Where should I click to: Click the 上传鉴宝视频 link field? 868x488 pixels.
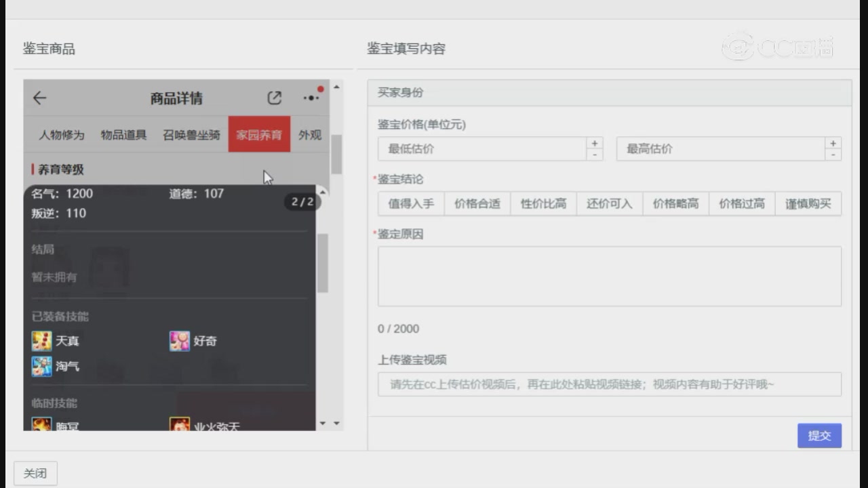coord(610,384)
